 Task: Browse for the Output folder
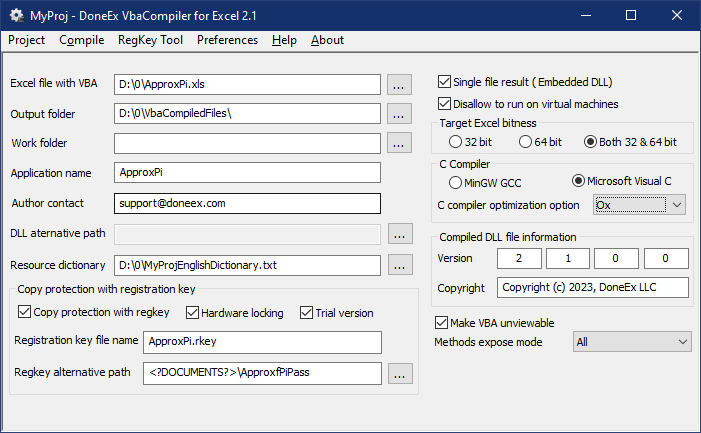point(399,114)
